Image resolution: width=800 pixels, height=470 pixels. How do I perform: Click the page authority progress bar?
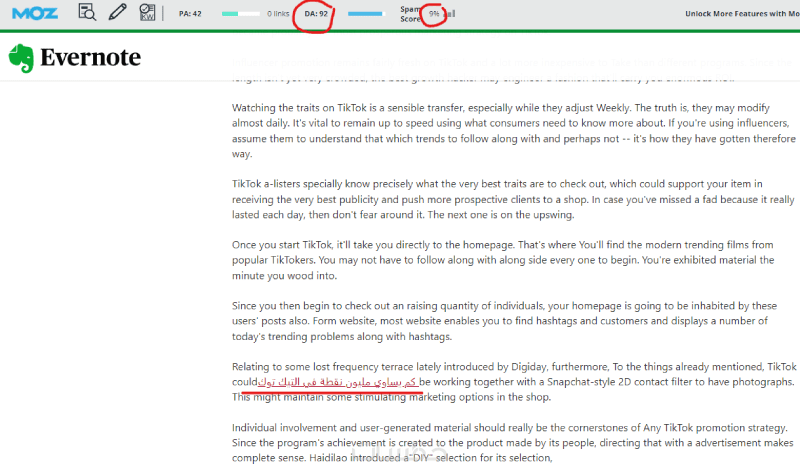(x=240, y=14)
